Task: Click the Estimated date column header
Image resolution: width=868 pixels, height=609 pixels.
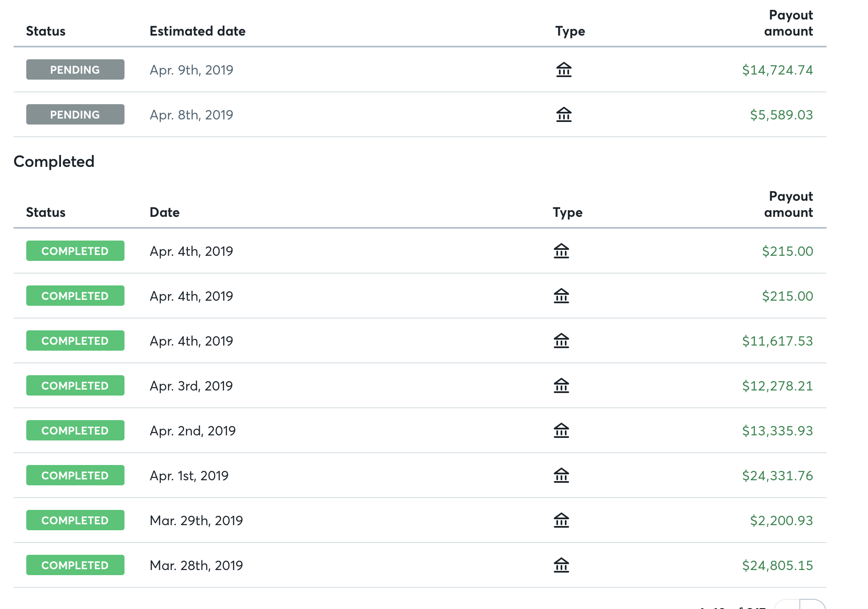Action: coord(197,31)
